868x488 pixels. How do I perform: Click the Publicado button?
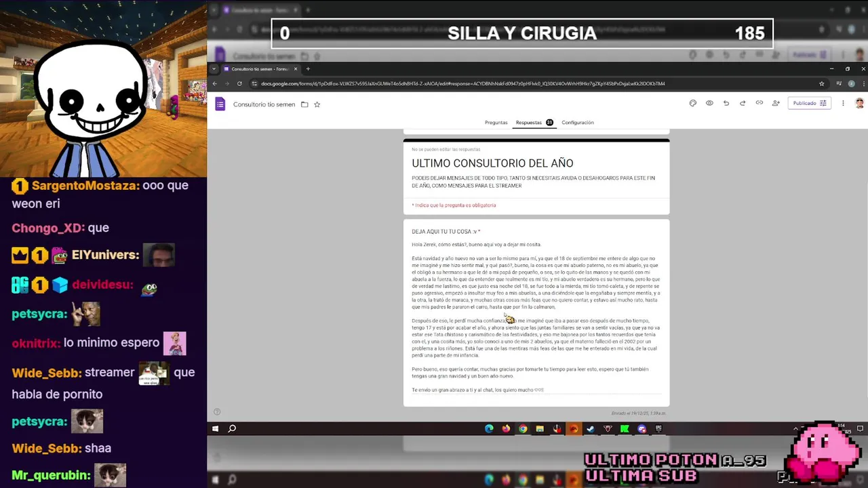[809, 103]
